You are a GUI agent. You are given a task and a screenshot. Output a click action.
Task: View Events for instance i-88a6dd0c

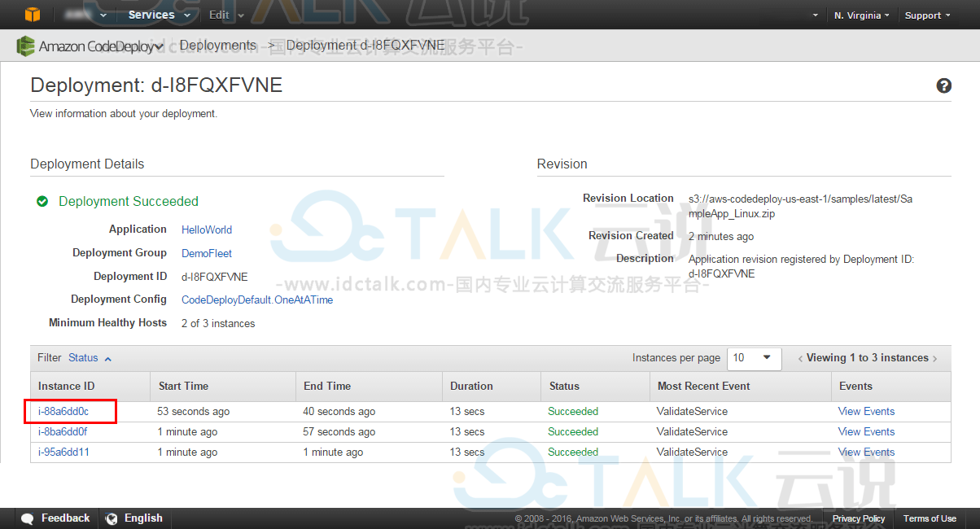pyautogui.click(x=866, y=412)
